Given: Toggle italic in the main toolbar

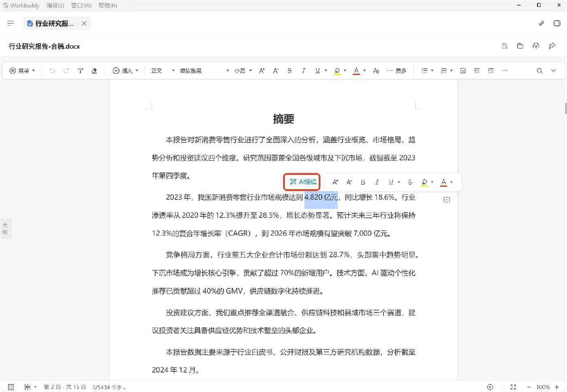Looking at the screenshot, I should click(303, 71).
